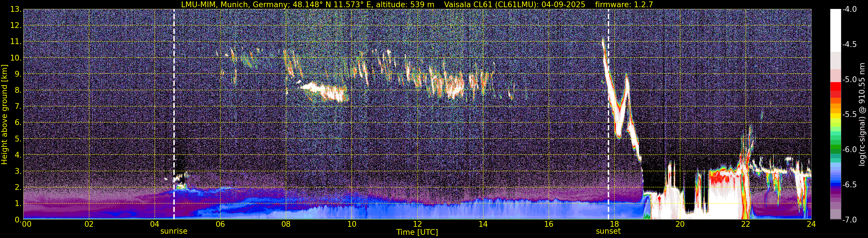Click the '08' time-axis tick label

(286, 224)
